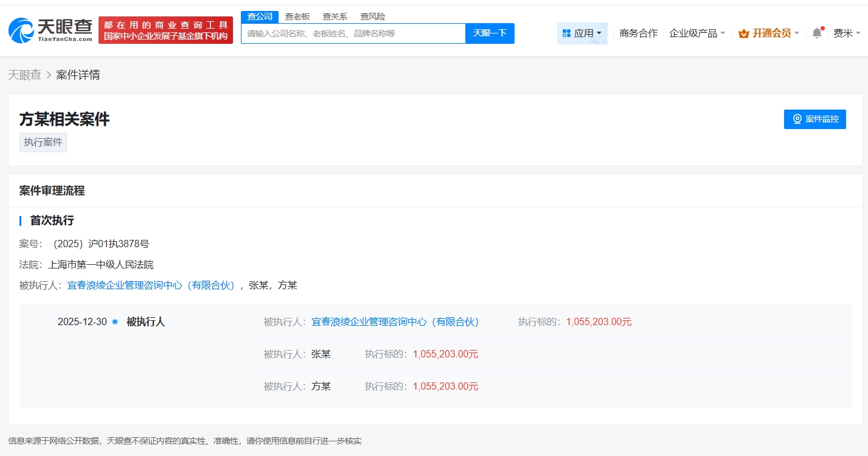Image resolution: width=868 pixels, height=456 pixels.
Task: Click the blue timeline dot beside 2025-12-30
Action: (114, 321)
